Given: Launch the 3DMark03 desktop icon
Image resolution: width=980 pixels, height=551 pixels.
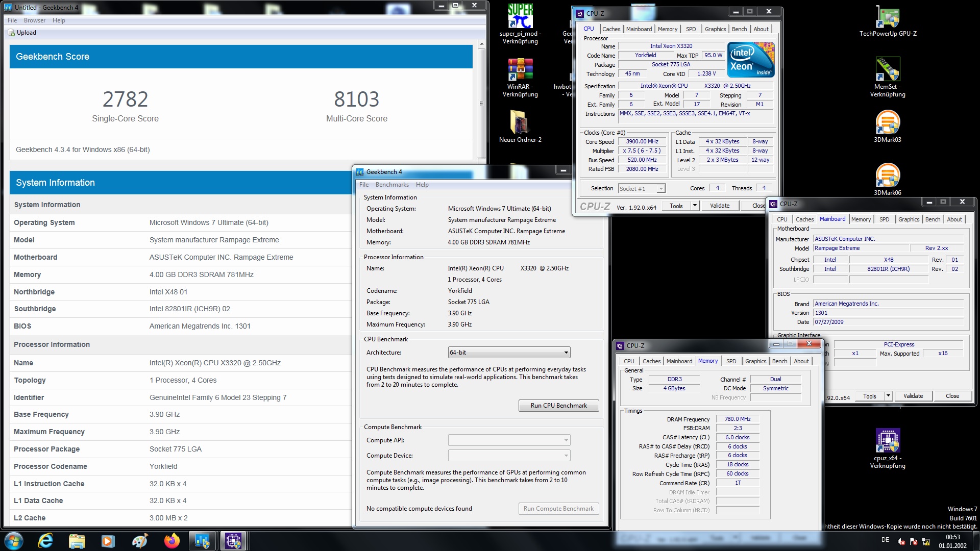Looking at the screenshot, I should (888, 127).
